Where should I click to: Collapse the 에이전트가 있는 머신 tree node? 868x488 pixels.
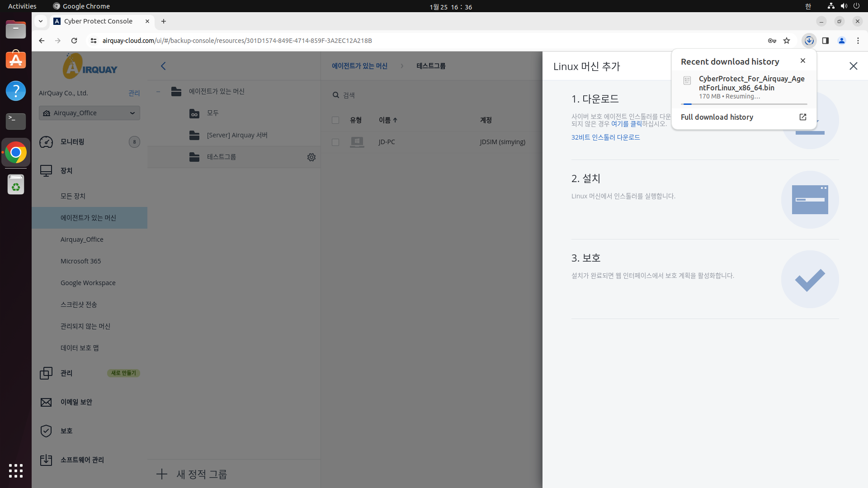[x=158, y=92]
